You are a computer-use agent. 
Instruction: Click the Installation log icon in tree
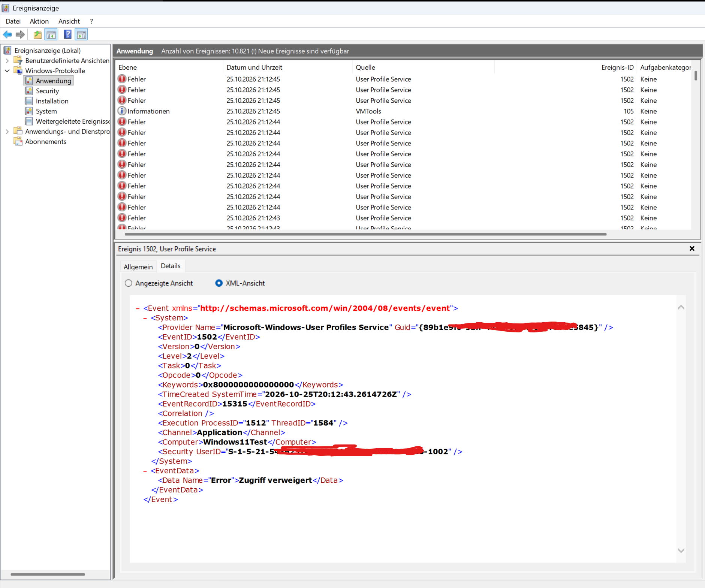click(29, 101)
